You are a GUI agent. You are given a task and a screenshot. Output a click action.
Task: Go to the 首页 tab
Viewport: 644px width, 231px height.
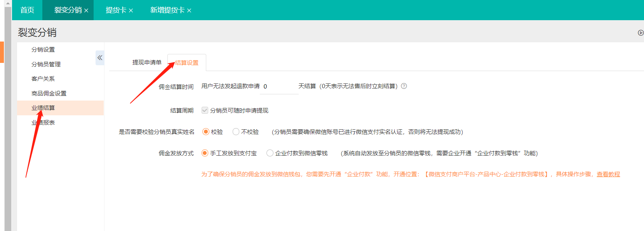pyautogui.click(x=27, y=10)
